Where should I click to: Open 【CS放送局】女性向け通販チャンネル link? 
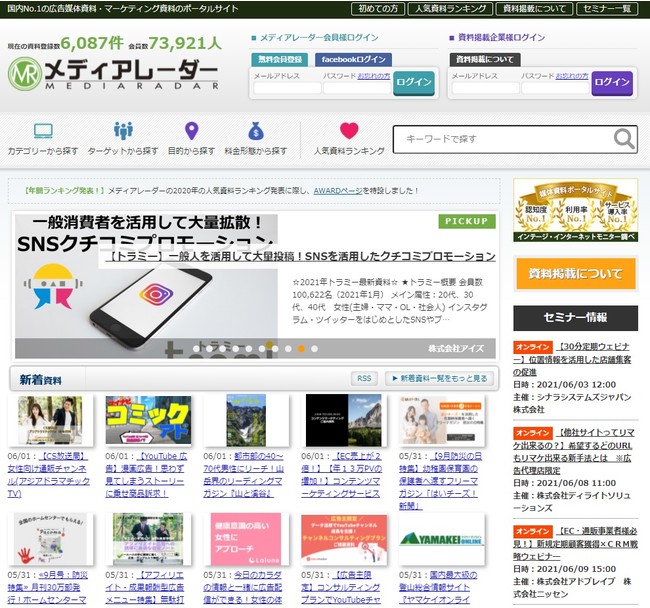click(x=49, y=475)
